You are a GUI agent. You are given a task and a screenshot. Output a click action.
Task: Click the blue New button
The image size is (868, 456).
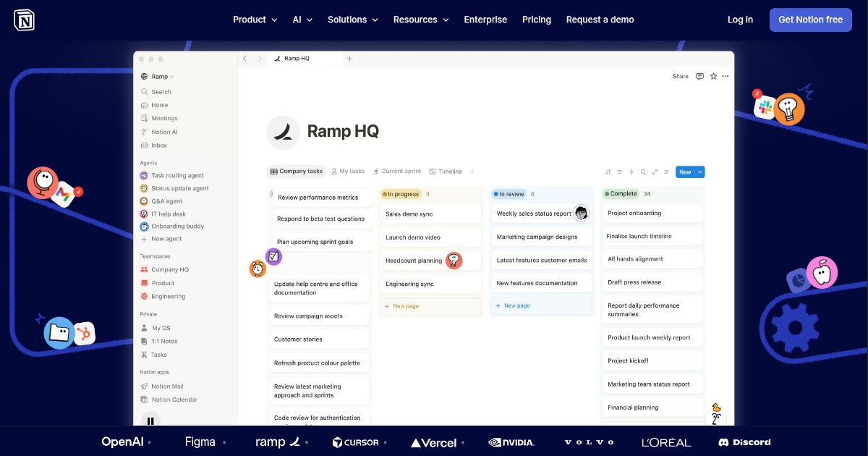click(685, 172)
